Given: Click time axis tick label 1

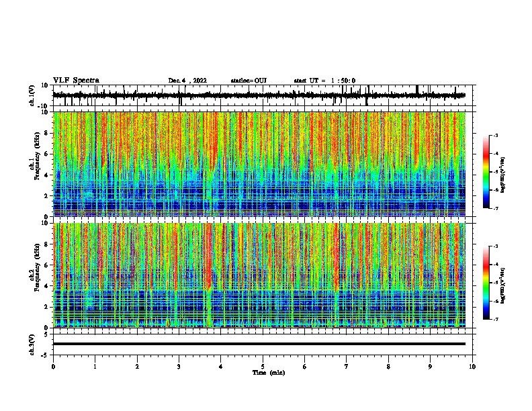Looking at the screenshot, I should [x=95, y=367].
